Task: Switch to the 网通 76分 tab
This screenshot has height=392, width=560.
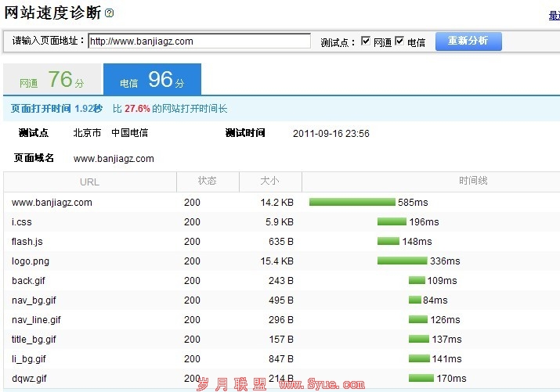Action: 52,80
